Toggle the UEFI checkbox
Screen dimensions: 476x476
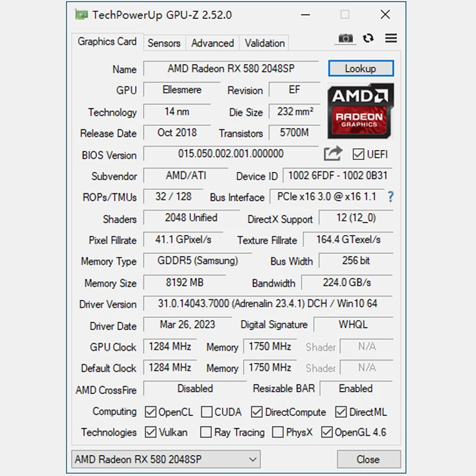(358, 154)
